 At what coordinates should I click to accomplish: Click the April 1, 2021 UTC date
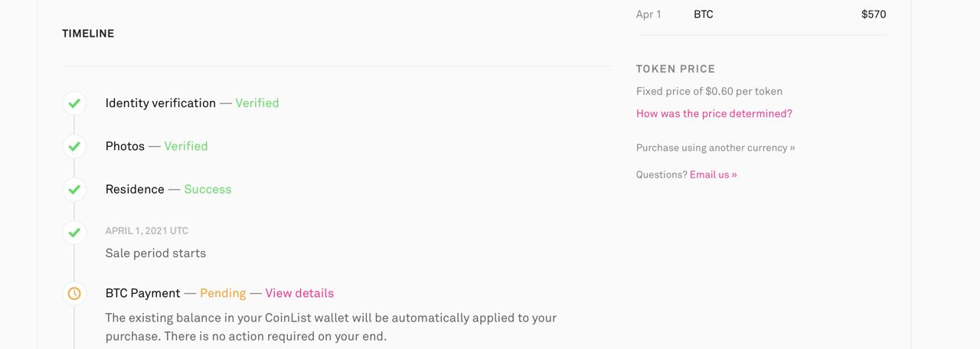point(147,230)
